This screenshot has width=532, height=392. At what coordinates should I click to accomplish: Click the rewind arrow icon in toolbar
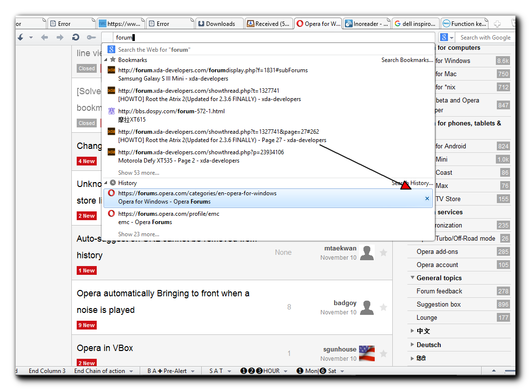21,37
